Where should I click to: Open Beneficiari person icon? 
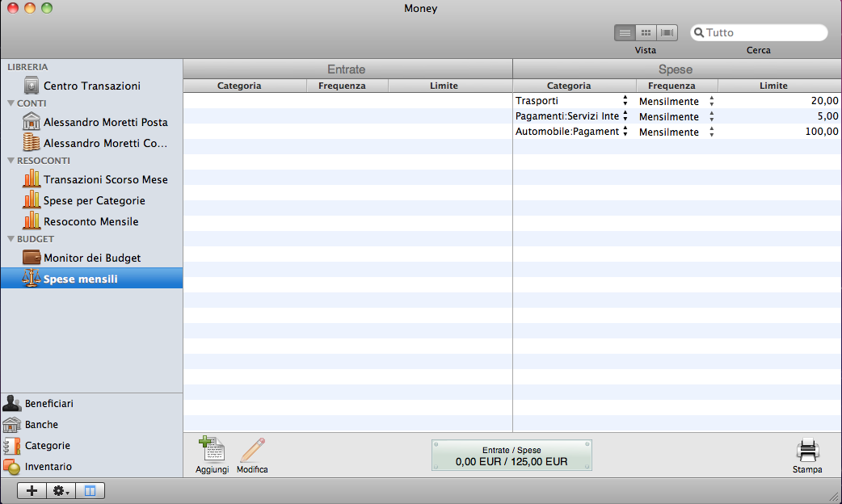tap(12, 403)
